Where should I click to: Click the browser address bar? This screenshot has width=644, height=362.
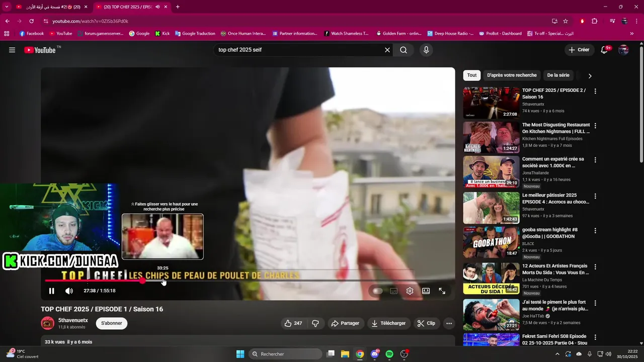297,21
